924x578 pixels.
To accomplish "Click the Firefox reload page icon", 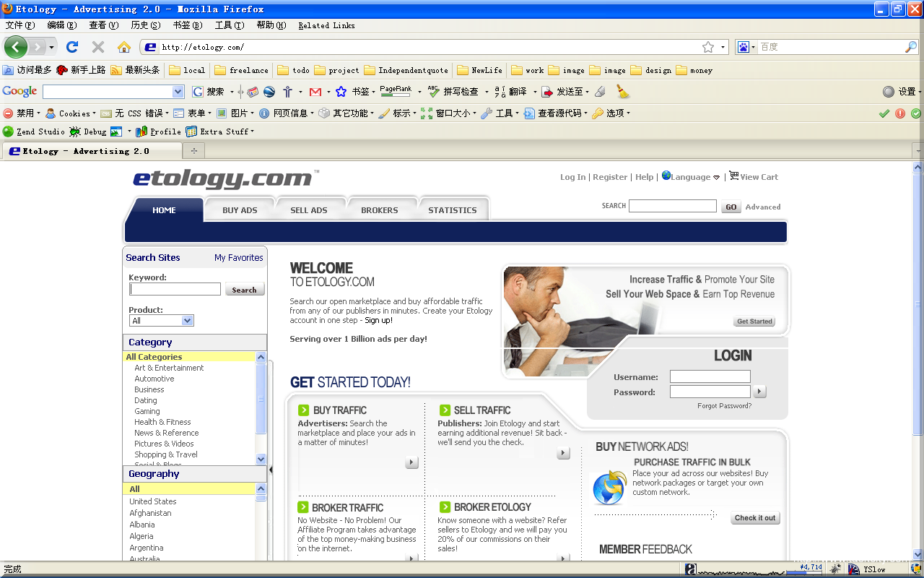I will 72,47.
